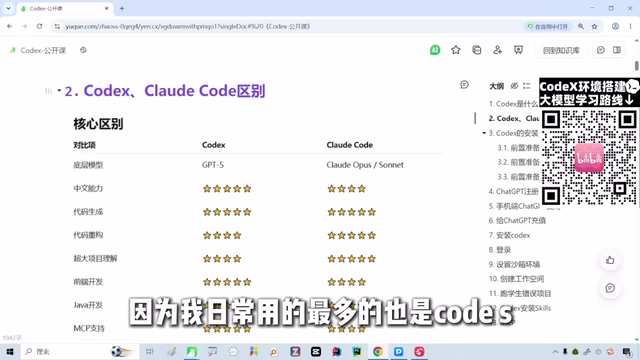640x360 pixels.
Task: Bookmark this page with browser star
Action: (594, 26)
